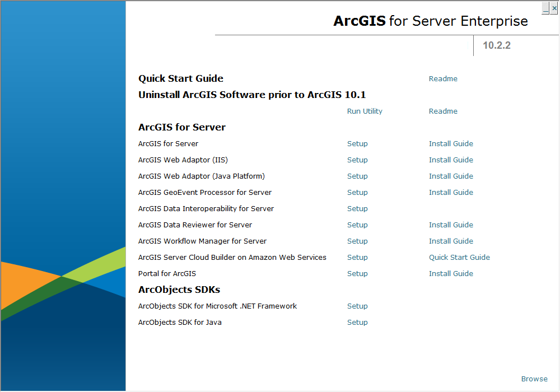Click the 'Portal for ArcGIS' label
Image resolution: width=560 pixels, height=392 pixels.
click(x=167, y=273)
